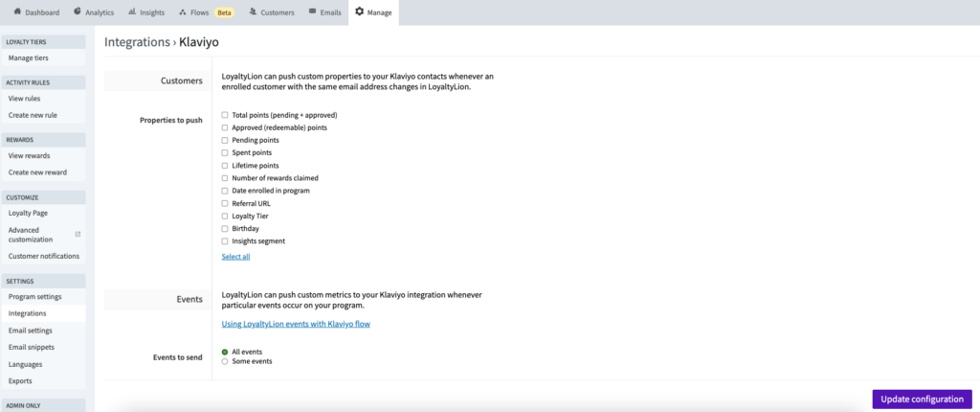
Task: Check the Loyalty Tier checkbox
Action: click(x=225, y=216)
